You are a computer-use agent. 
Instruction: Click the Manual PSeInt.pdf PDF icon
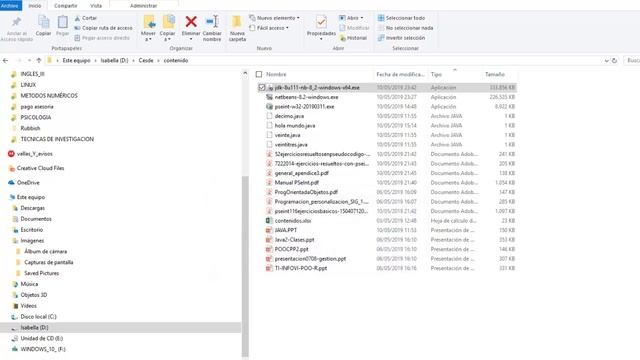[269, 182]
